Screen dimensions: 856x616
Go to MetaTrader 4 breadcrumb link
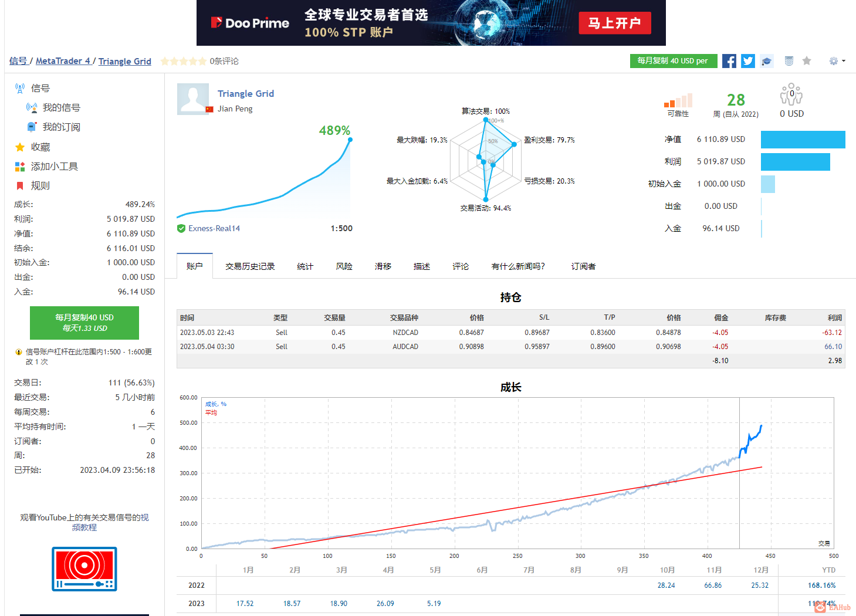(63, 61)
